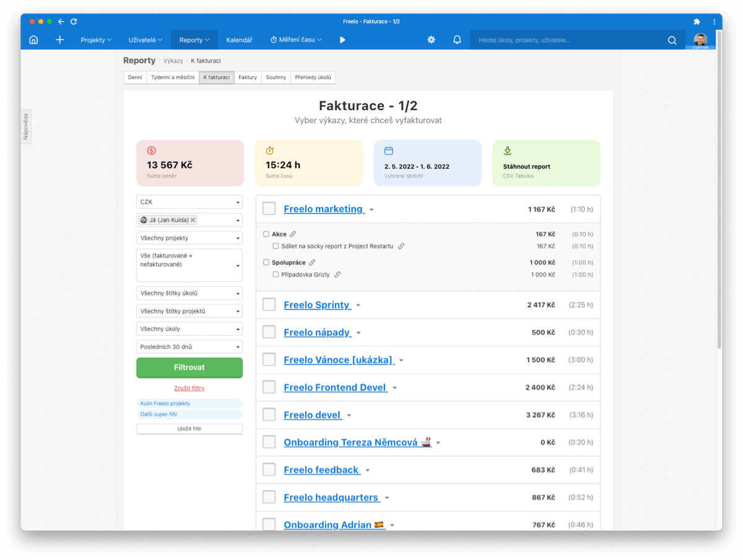This screenshot has width=743, height=560.
Task: Click link icon beside Spolupráce
Action: click(x=312, y=262)
